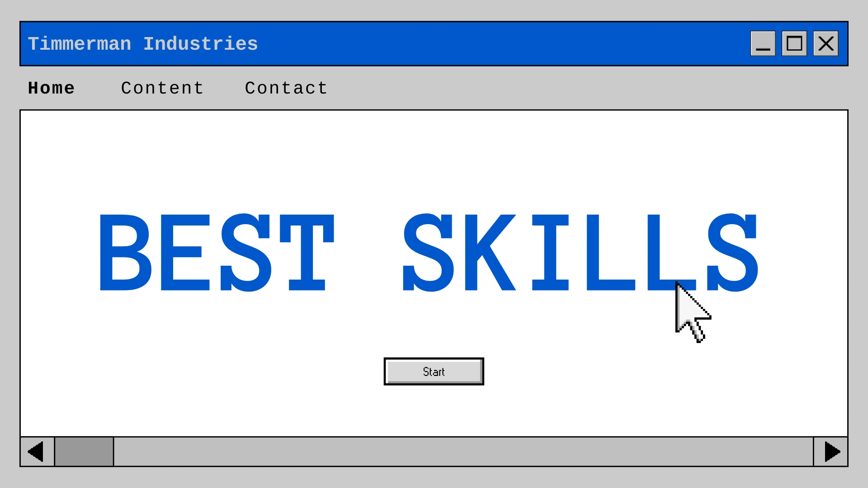868x488 pixels.
Task: Minimize the Timmerman Industries window
Action: 763,44
